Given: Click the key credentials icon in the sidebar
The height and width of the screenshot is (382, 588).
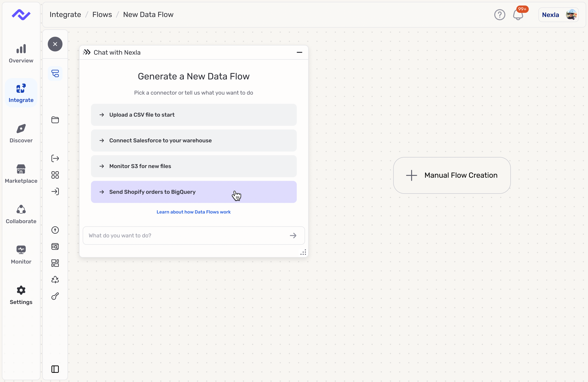Looking at the screenshot, I should 55,296.
